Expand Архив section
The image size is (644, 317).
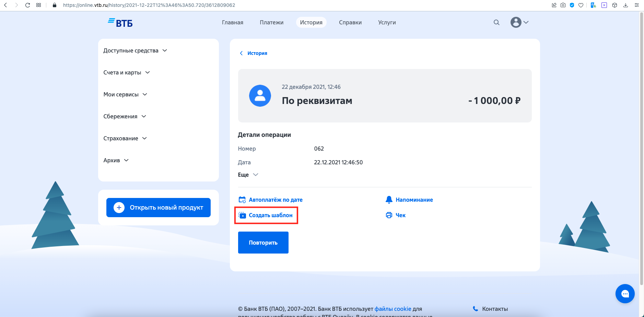point(116,160)
